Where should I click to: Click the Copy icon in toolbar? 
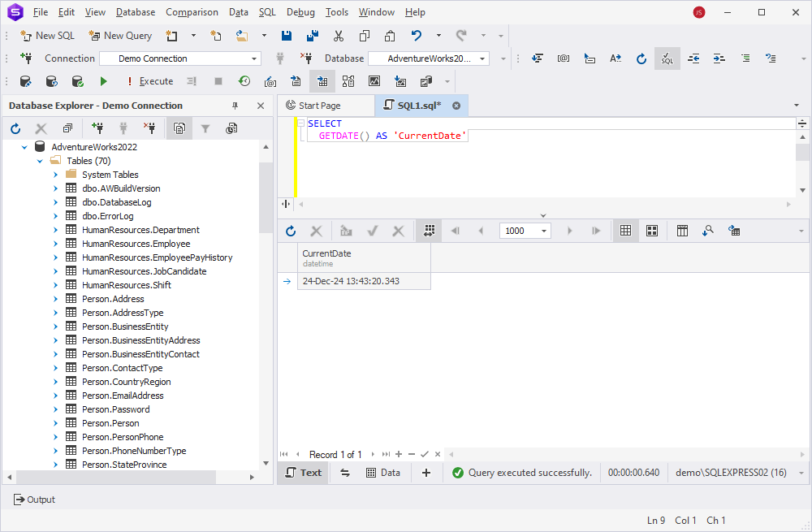[x=365, y=35]
